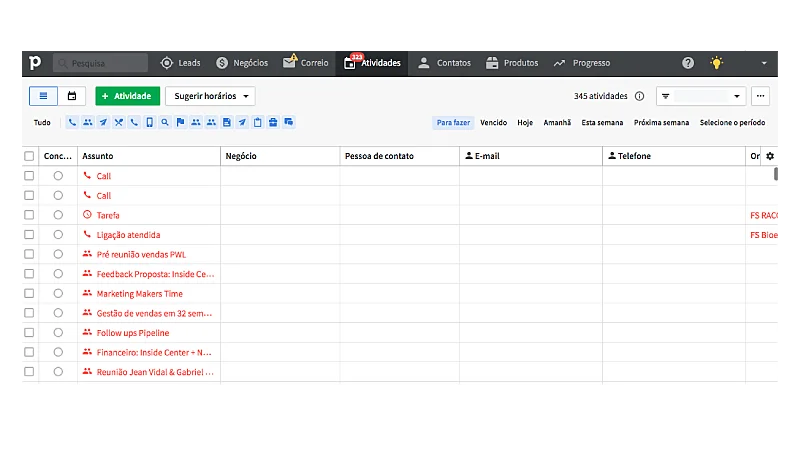Screen dimensions: 800x450
Task: Click the vertical scrollbar thumb of the table
Action: coord(776,174)
